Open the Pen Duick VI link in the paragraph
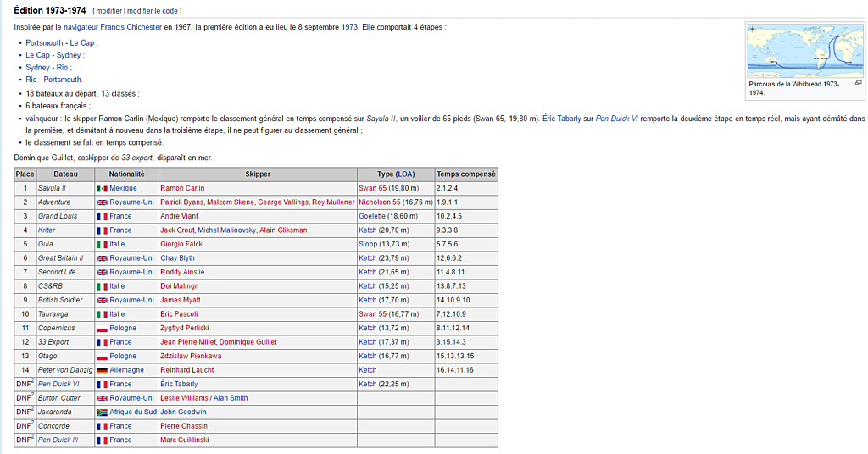The width and height of the screenshot is (868, 454). [617, 119]
